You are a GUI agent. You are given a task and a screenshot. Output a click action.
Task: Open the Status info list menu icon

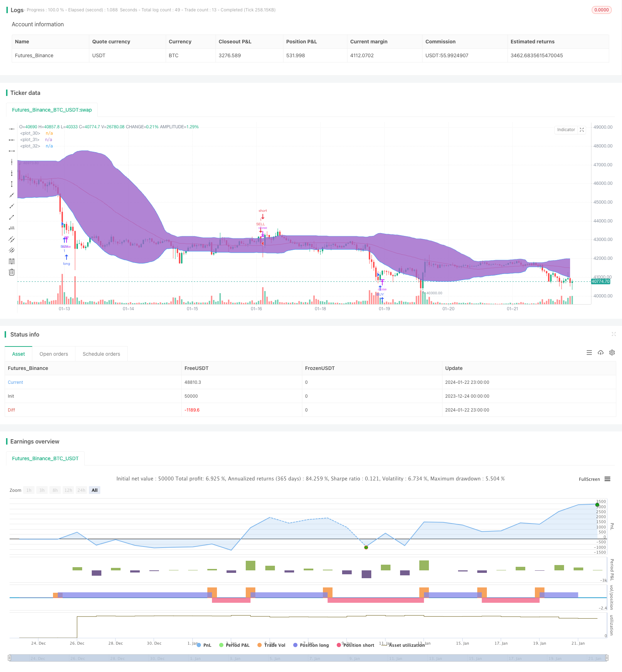tap(589, 353)
